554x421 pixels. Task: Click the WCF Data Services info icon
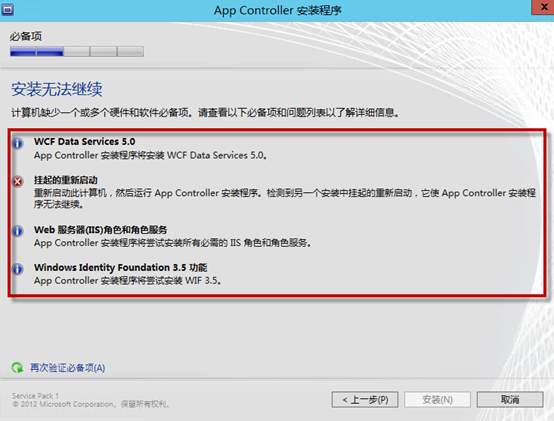[x=17, y=143]
